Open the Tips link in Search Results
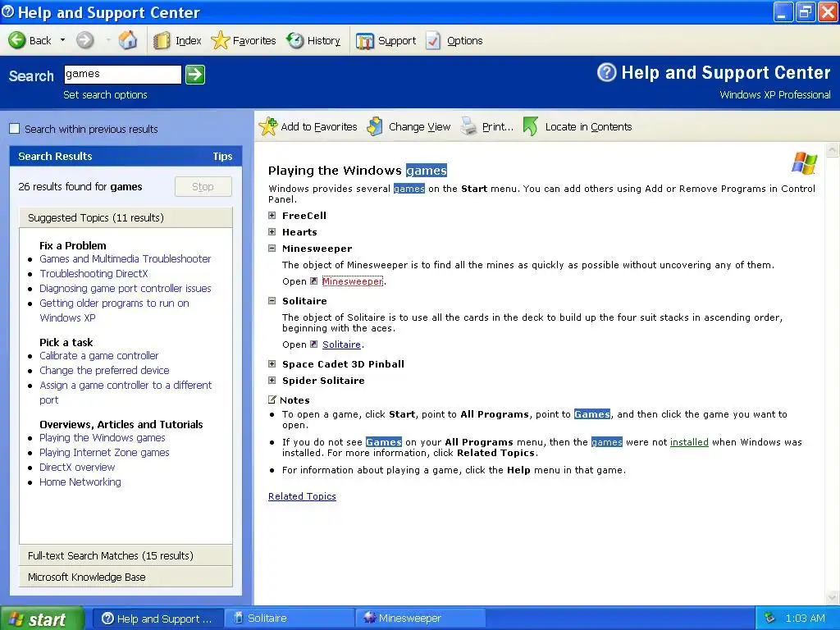This screenshot has height=630, width=840. point(222,157)
